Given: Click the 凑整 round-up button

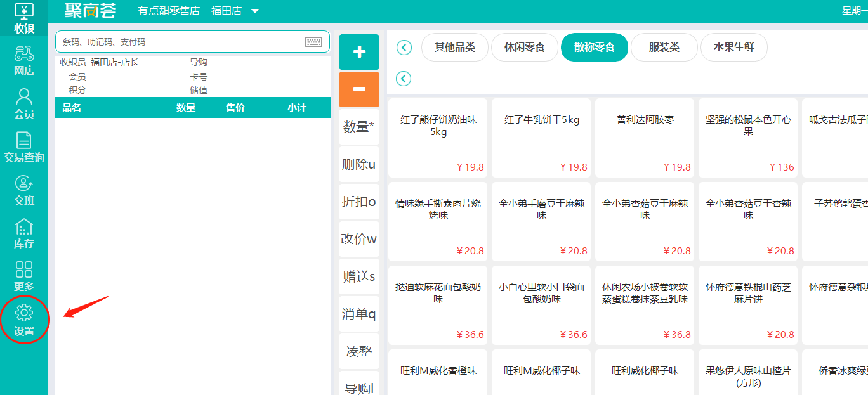Looking at the screenshot, I should [359, 351].
